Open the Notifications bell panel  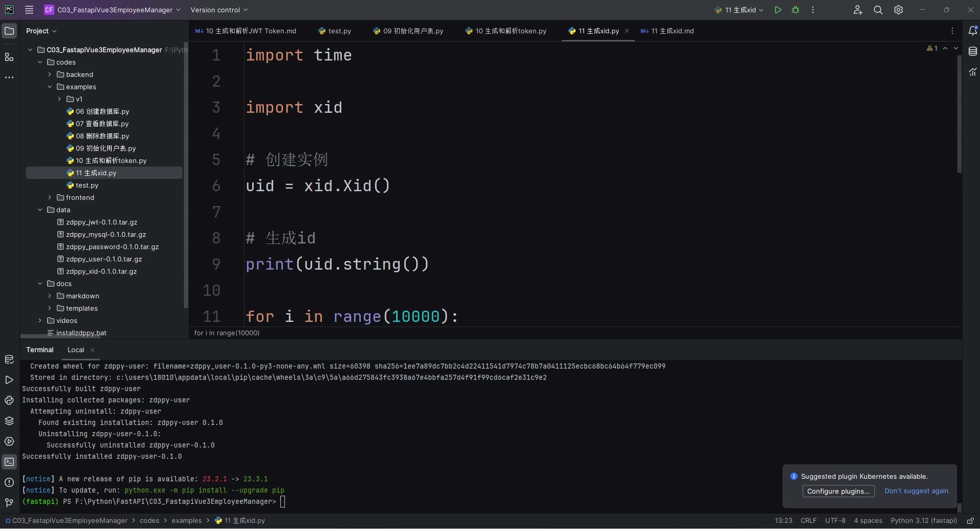972,31
